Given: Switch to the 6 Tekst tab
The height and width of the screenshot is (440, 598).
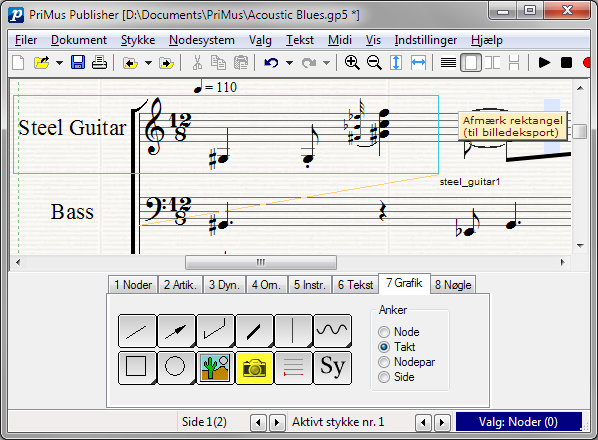Looking at the screenshot, I should point(355,285).
